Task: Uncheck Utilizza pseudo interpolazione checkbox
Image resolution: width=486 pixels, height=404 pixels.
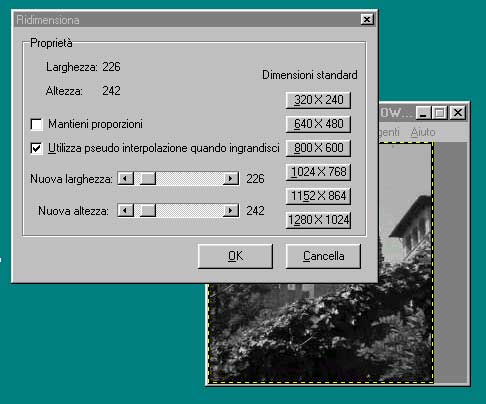Action: click(36, 148)
